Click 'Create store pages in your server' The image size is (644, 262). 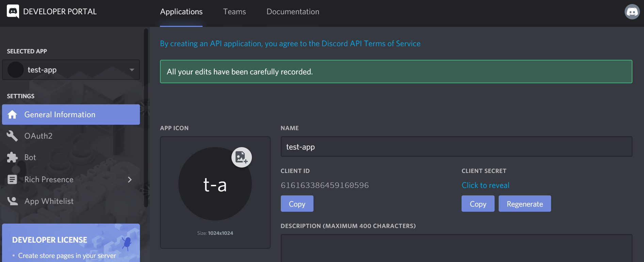(67, 256)
